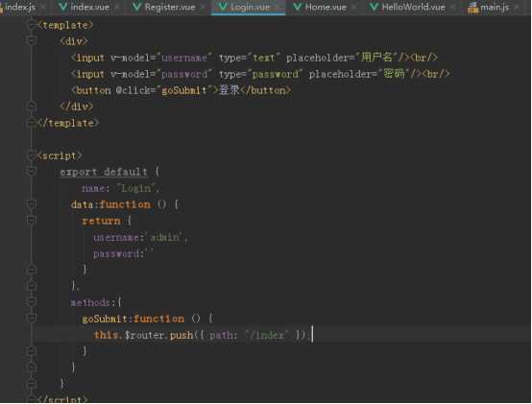Screen dimensions: 532x404
Task: Close the Register.vue tab
Action: click(203, 8)
